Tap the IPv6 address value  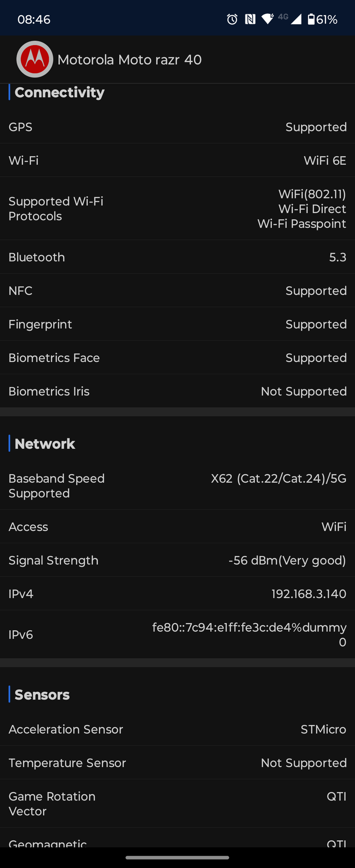(x=249, y=635)
